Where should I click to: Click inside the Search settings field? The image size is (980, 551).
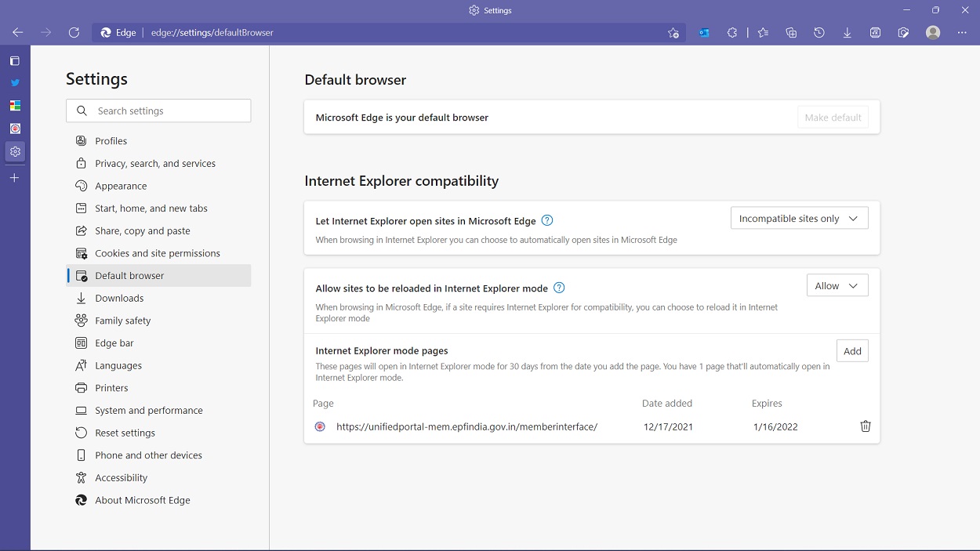158,111
